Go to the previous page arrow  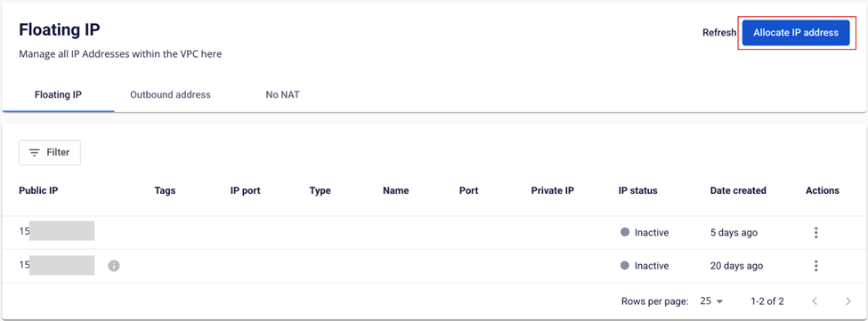(x=815, y=301)
